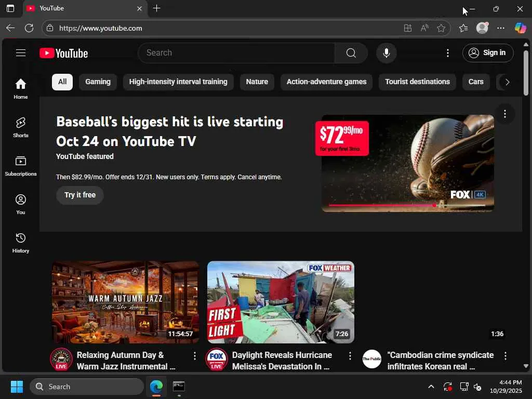Select Tourist destinations chip
Screen dimensions: 532x399
(x=417, y=82)
